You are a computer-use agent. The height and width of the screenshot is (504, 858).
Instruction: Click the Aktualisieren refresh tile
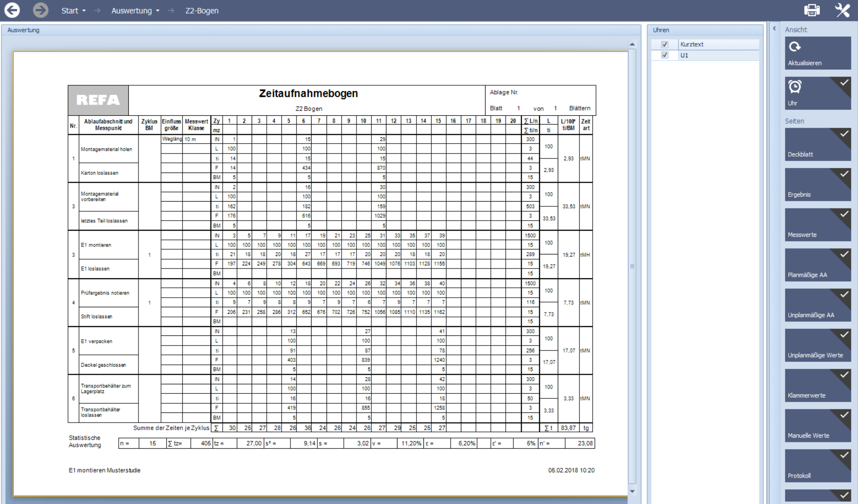pos(818,53)
